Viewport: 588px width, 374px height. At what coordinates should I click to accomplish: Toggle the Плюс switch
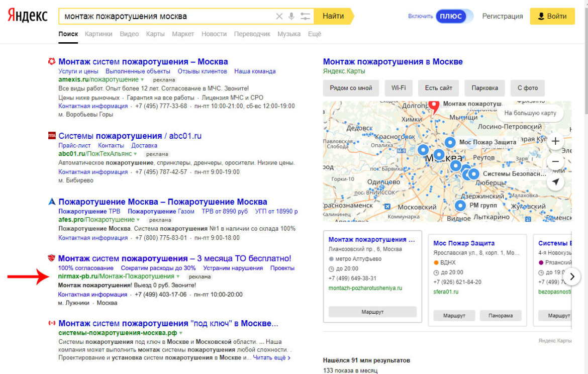click(x=454, y=16)
